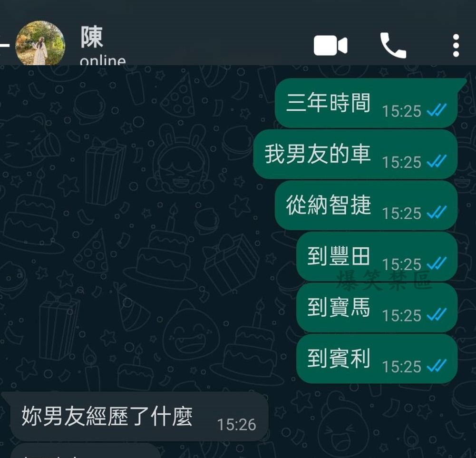Start a video call with 陳
The height and width of the screenshot is (458, 476).
[330, 45]
